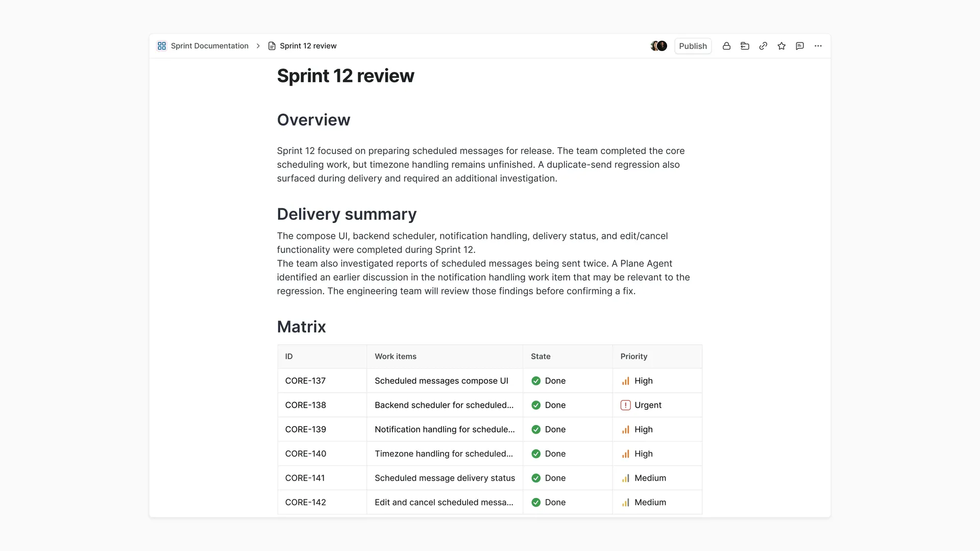This screenshot has width=980, height=551.
Task: Open work item CORE-138
Action: point(305,405)
